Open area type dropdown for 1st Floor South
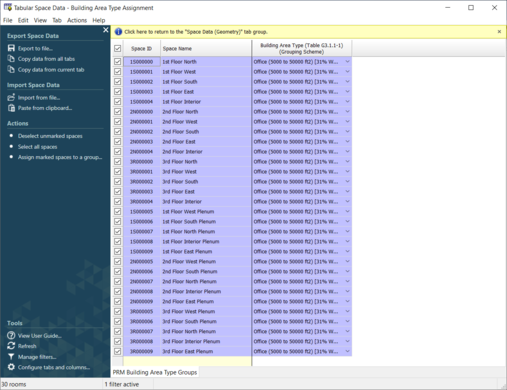The height and width of the screenshot is (390, 507). click(347, 82)
